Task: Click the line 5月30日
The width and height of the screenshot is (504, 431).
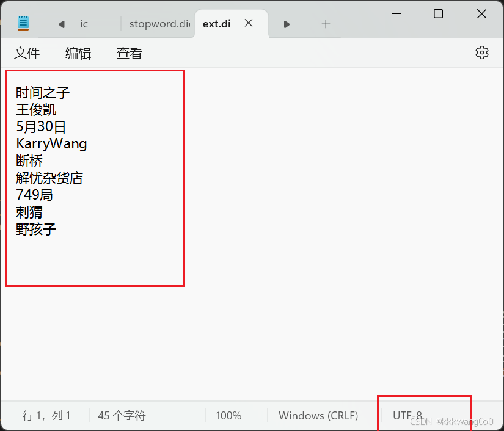Action: pos(41,127)
